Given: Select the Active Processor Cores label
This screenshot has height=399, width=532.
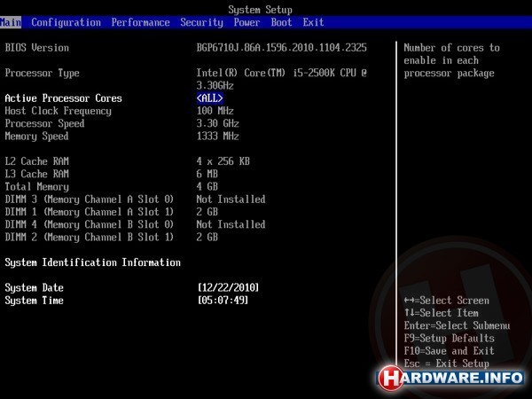Looking at the screenshot, I should point(64,98).
